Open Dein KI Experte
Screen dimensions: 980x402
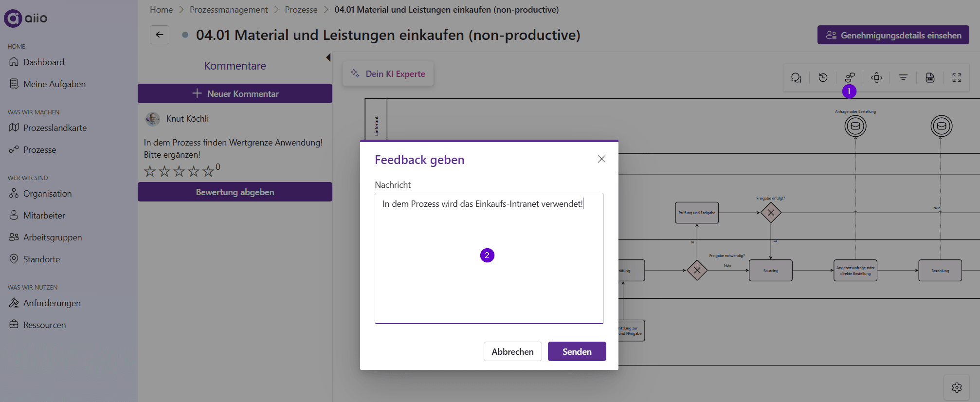(388, 73)
